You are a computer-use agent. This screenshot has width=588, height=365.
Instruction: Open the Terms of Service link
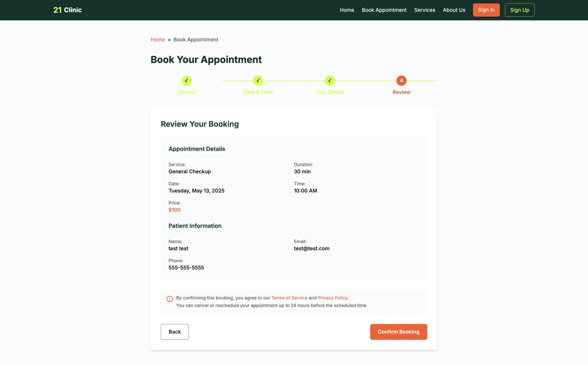[289, 298]
